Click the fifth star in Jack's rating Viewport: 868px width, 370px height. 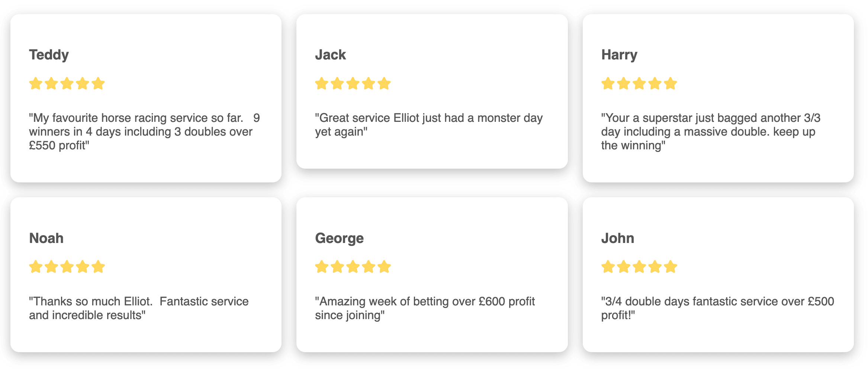(384, 84)
